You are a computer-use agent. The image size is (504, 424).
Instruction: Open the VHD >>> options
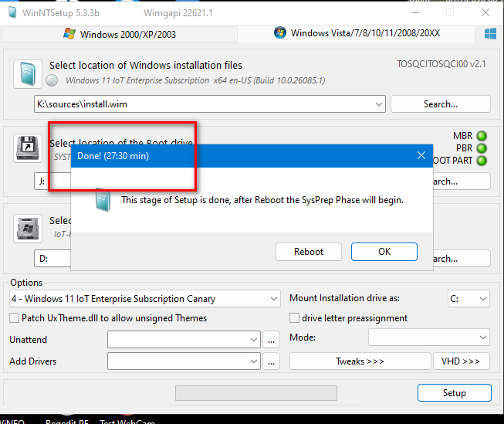coord(461,361)
